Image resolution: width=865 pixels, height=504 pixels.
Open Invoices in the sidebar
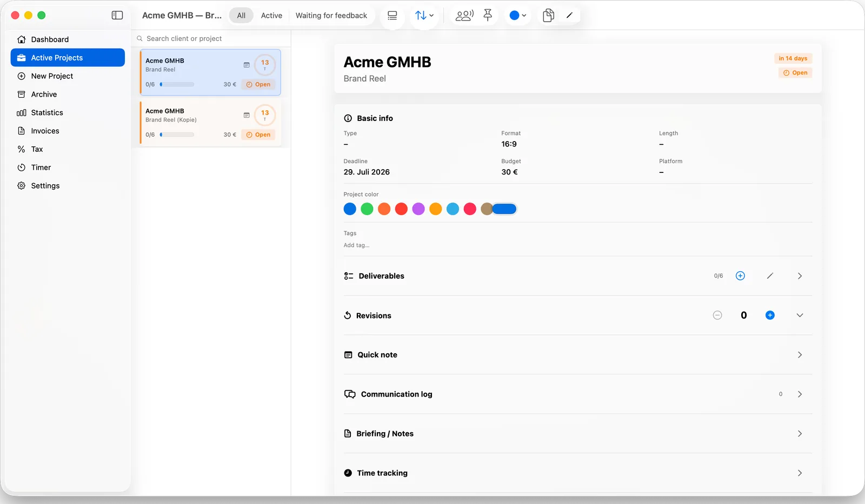tap(68, 131)
